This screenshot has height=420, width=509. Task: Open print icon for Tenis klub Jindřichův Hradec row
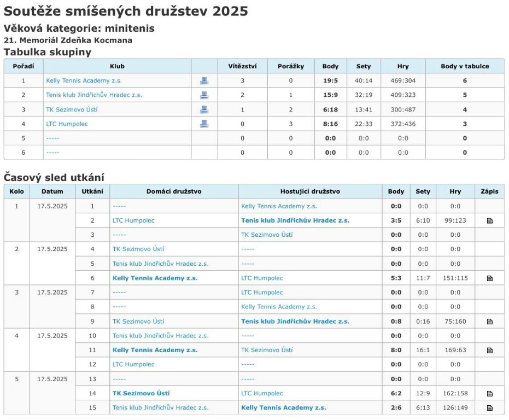point(204,95)
